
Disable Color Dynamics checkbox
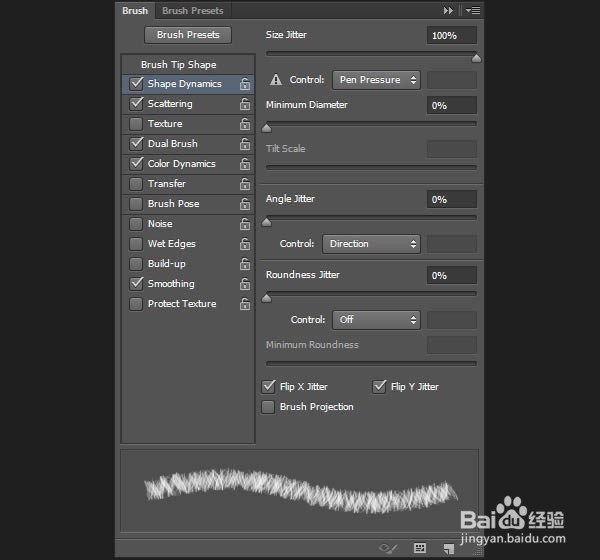pos(136,163)
